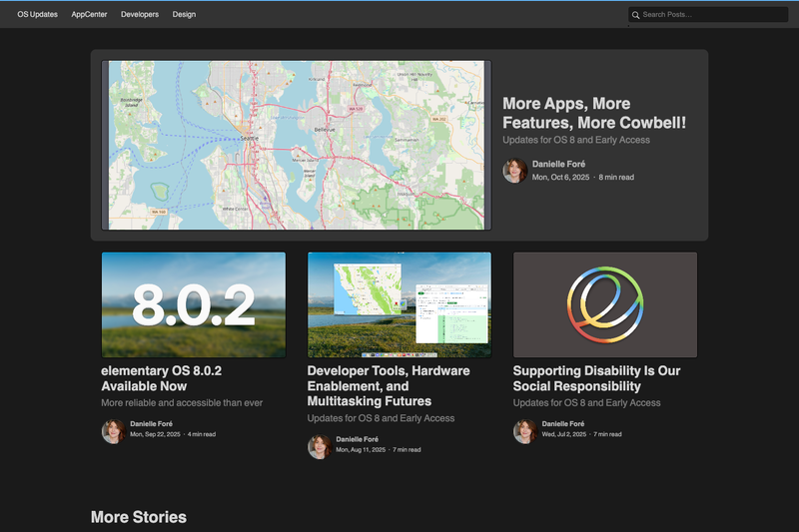This screenshot has height=532, width=799.
Task: Click Danielle Foré name under Developer Tools post
Action: (x=357, y=439)
